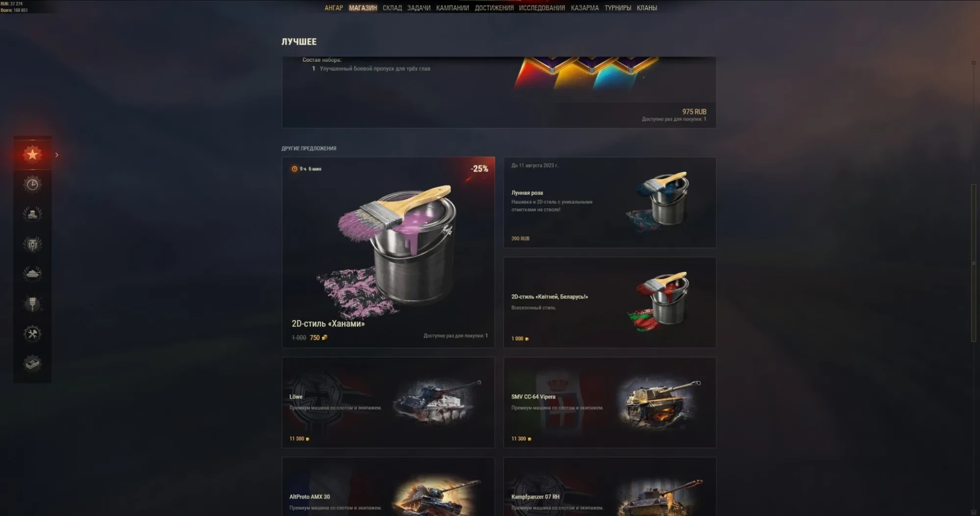
Task: Select the tank vehicles sidebar icon
Action: coord(32,274)
